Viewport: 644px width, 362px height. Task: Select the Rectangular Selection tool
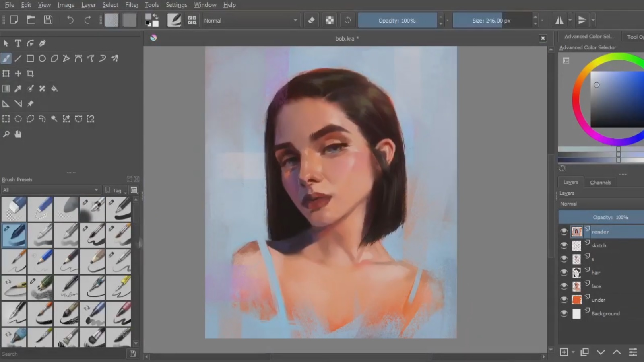(x=6, y=119)
